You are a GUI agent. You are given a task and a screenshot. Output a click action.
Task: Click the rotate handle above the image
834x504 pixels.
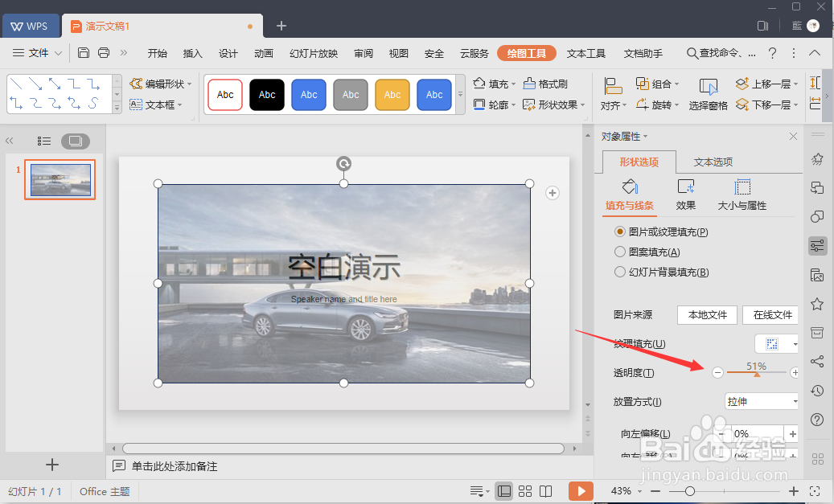click(343, 164)
